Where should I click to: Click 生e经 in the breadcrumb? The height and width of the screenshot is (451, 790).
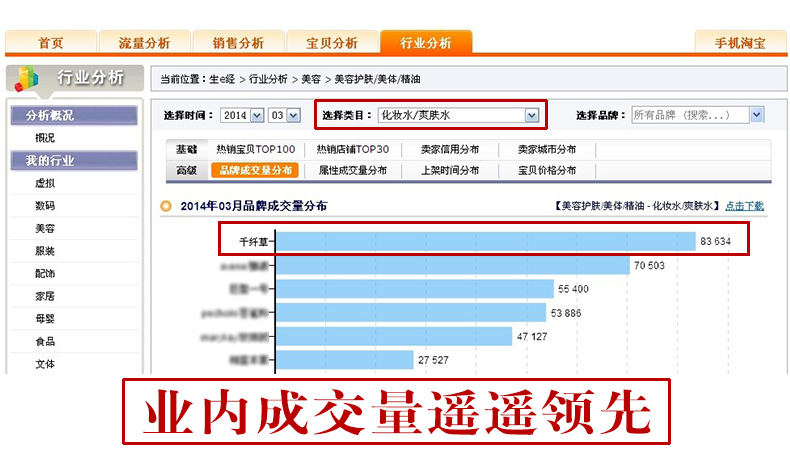click(222, 79)
